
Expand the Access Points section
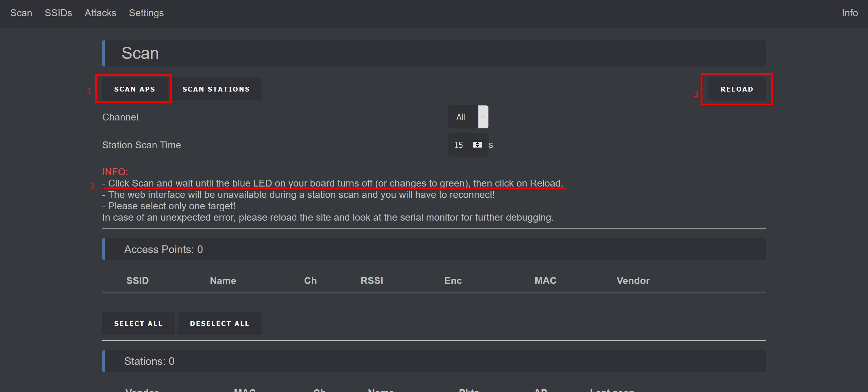click(163, 249)
